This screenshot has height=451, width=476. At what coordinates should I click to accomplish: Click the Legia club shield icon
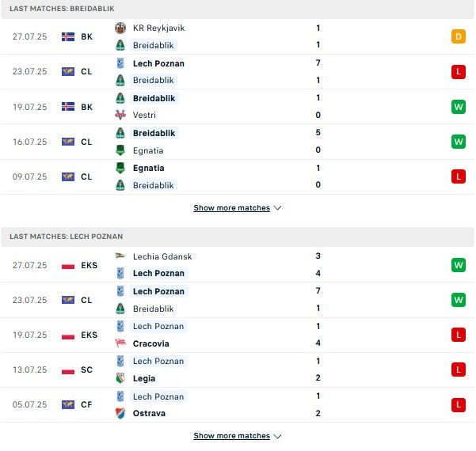[120, 378]
